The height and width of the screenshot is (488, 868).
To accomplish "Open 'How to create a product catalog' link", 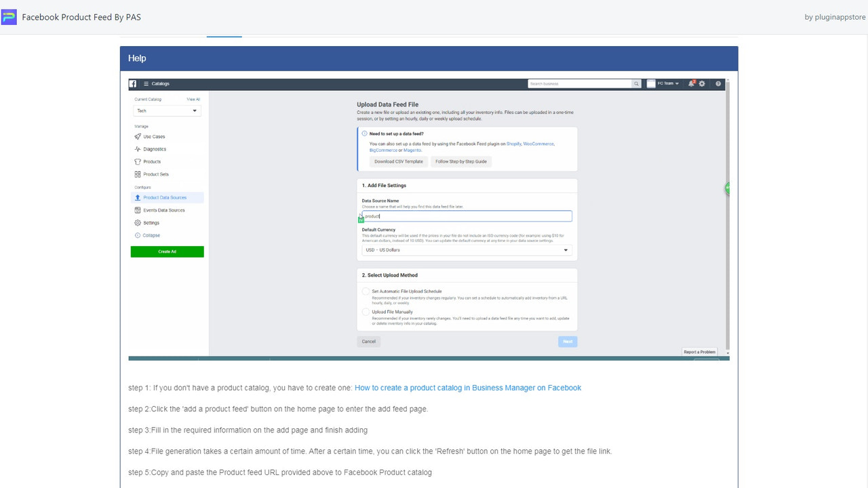I will tap(468, 388).
